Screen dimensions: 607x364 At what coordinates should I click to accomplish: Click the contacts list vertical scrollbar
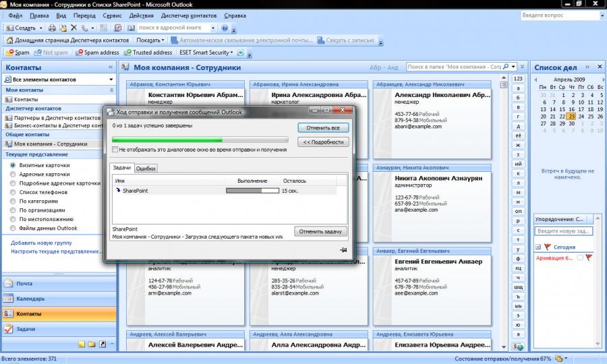pos(504,213)
